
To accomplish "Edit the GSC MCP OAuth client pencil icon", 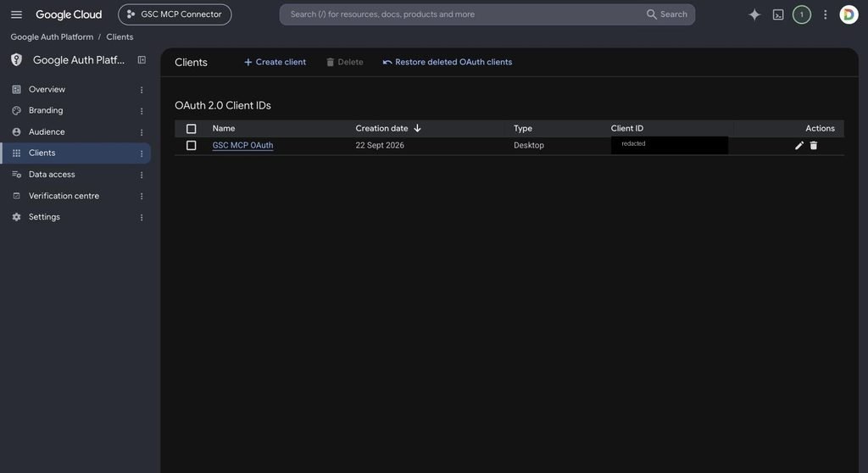I will point(798,145).
